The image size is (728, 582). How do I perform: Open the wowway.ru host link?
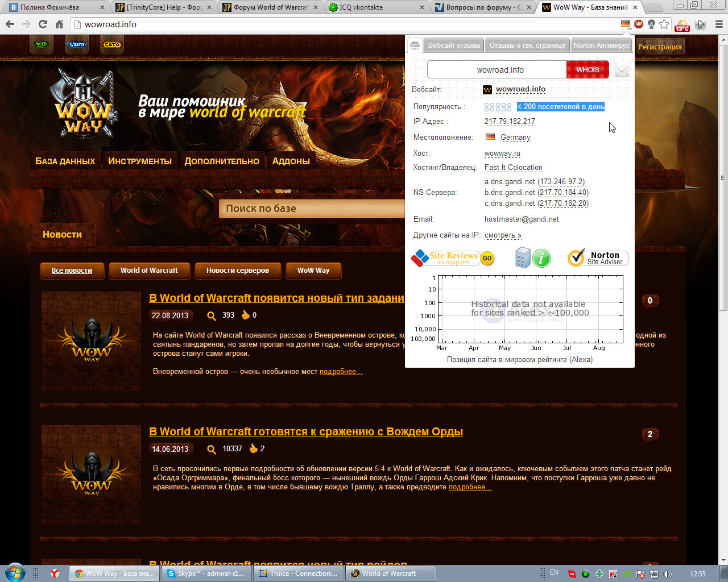pyautogui.click(x=502, y=153)
